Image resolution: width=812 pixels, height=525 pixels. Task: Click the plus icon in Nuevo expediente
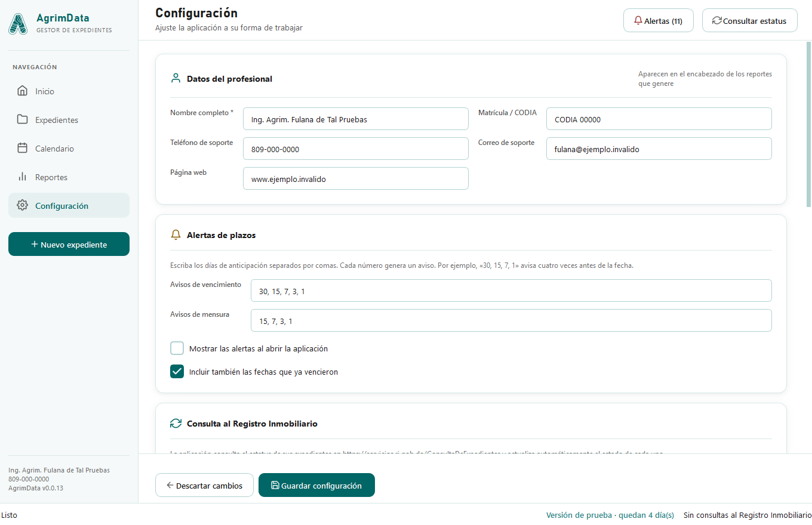point(35,245)
